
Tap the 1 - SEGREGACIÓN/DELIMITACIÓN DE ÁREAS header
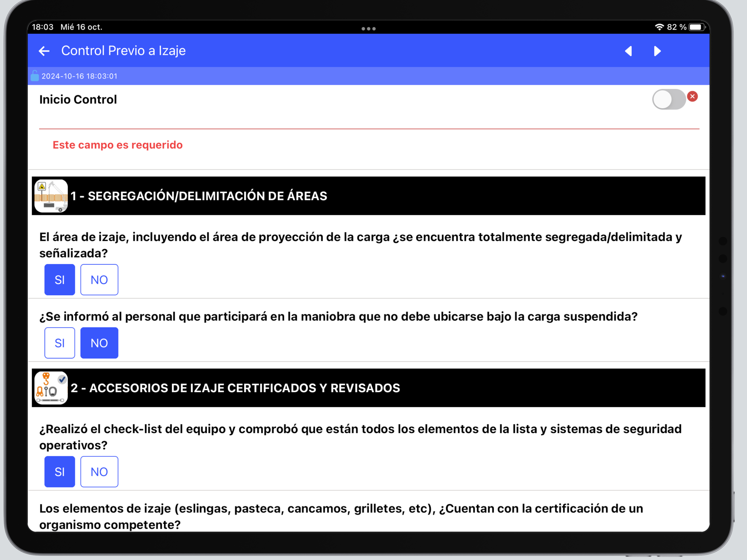[368, 196]
